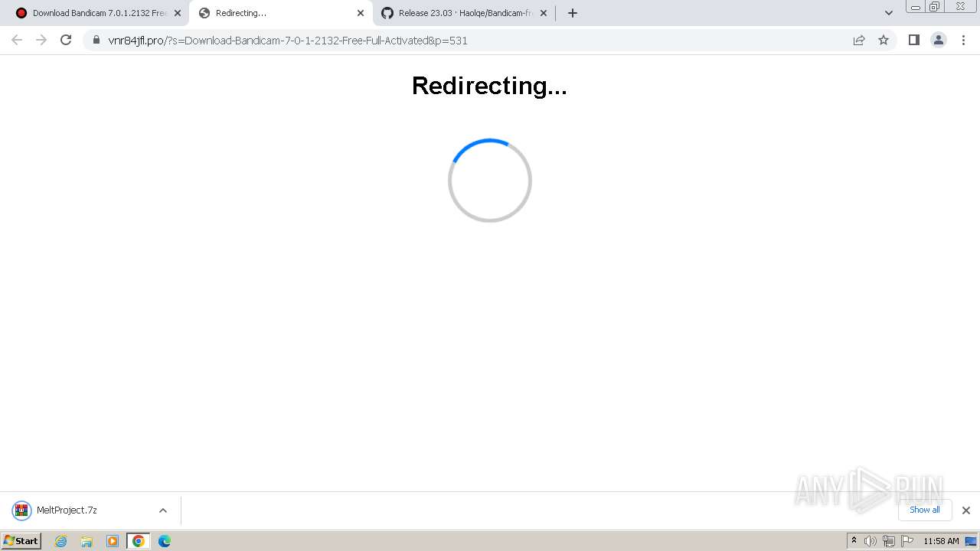Reload the current page
This screenshot has height=551, width=980.
[x=66, y=40]
